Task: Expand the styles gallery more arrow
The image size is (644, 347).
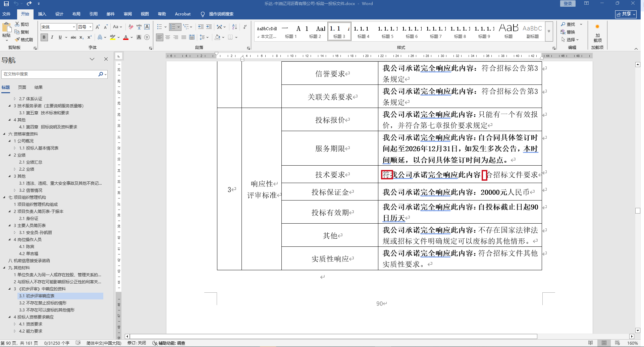Action: [x=549, y=32]
